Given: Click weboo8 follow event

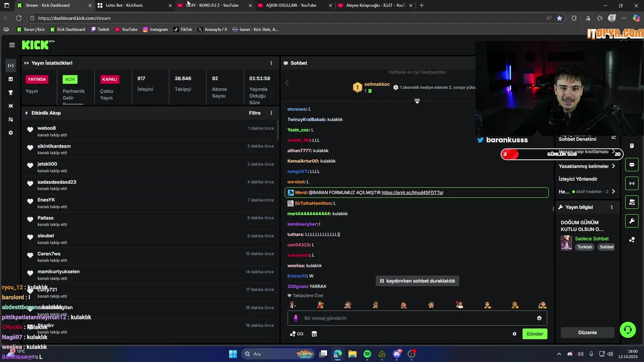Looking at the screenshot, I should (x=150, y=131).
